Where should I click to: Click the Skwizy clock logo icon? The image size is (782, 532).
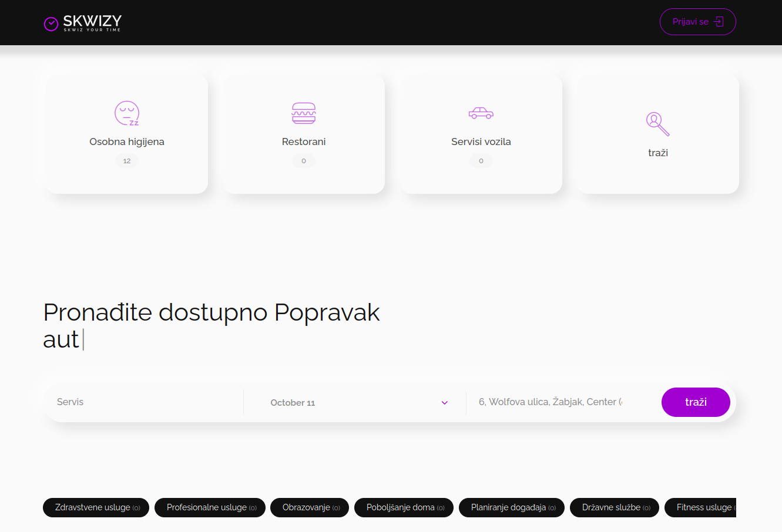point(51,23)
